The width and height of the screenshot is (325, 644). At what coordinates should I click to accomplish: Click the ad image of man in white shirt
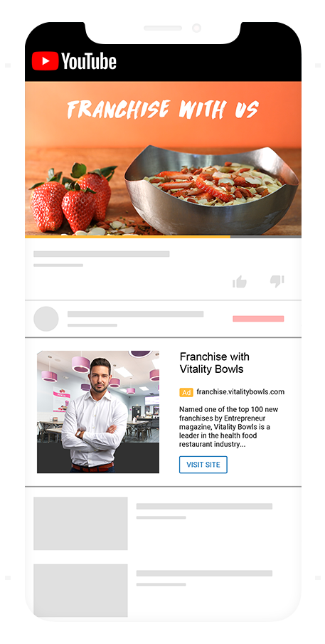[98, 412]
